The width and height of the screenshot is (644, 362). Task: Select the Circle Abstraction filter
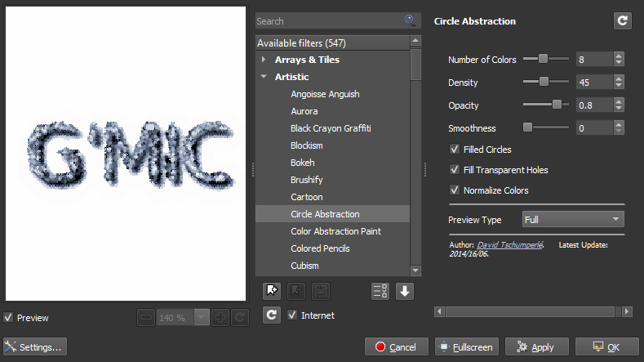(x=332, y=214)
